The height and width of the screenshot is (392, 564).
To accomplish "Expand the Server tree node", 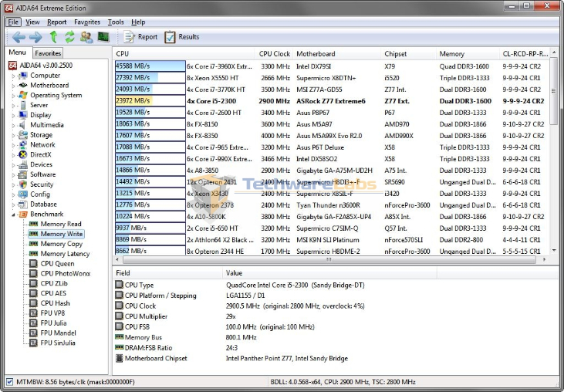I will coord(13,106).
